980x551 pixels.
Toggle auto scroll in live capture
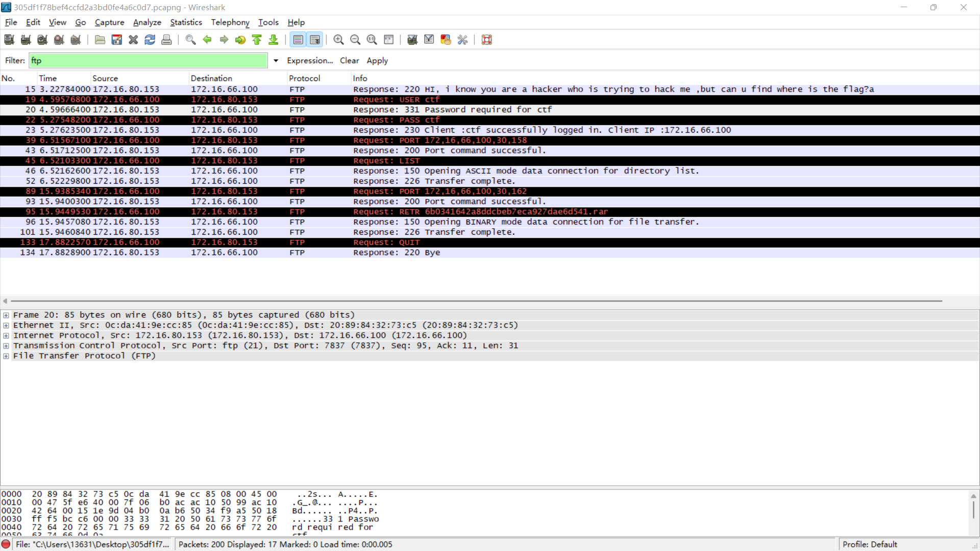315,40
